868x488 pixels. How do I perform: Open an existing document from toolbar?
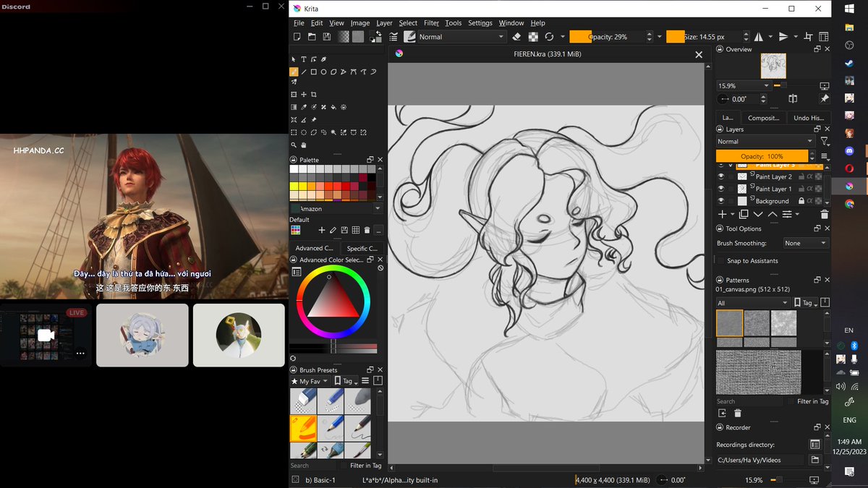312,37
